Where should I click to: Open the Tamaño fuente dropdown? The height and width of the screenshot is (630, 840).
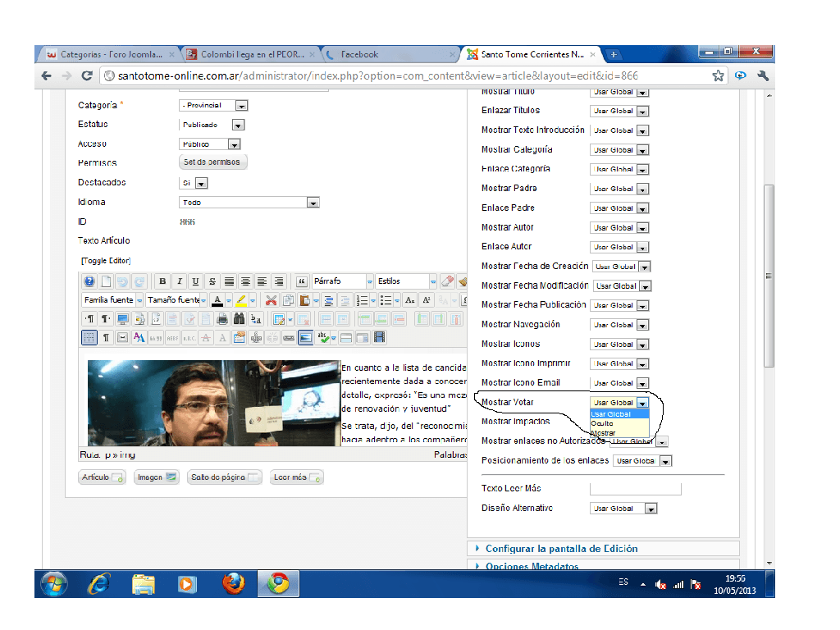[176, 300]
